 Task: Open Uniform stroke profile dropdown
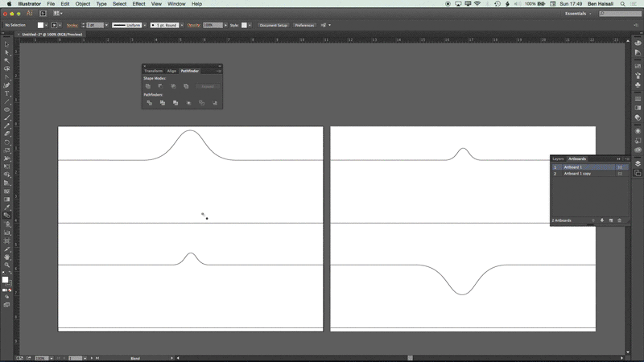coord(145,25)
